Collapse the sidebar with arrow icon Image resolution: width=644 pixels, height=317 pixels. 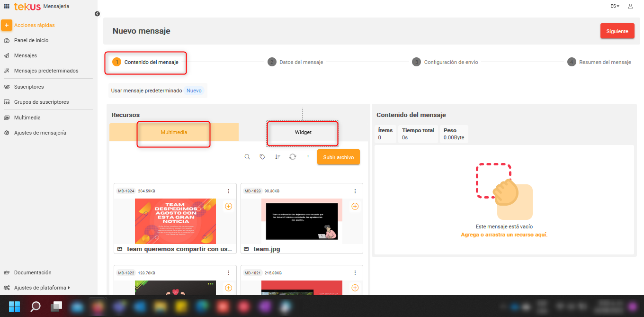pyautogui.click(x=97, y=14)
